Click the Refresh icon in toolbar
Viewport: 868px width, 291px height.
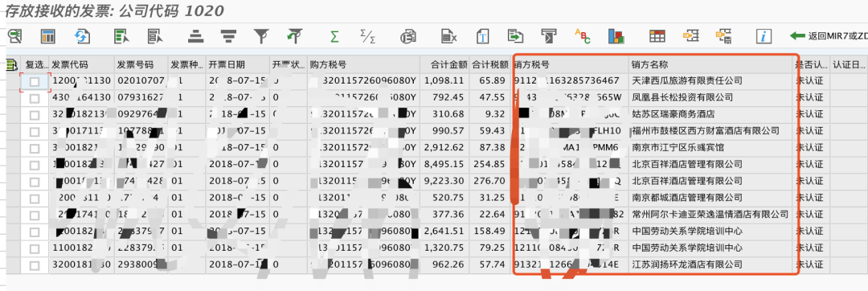tap(82, 37)
